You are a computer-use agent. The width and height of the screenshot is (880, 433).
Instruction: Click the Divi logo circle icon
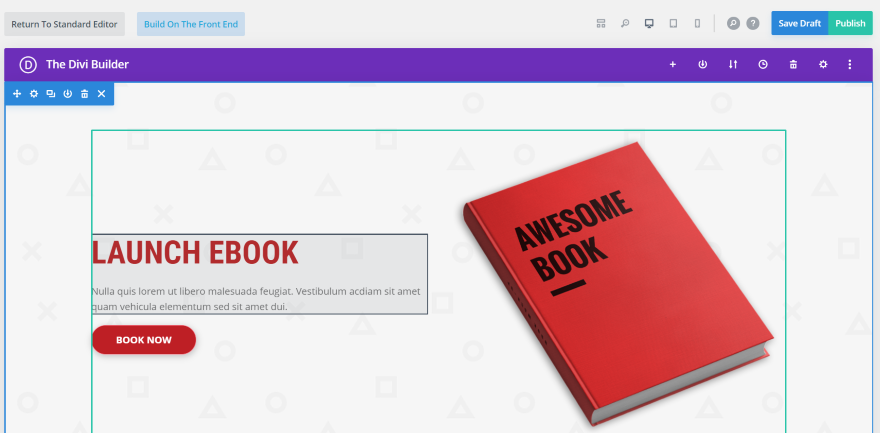(28, 65)
